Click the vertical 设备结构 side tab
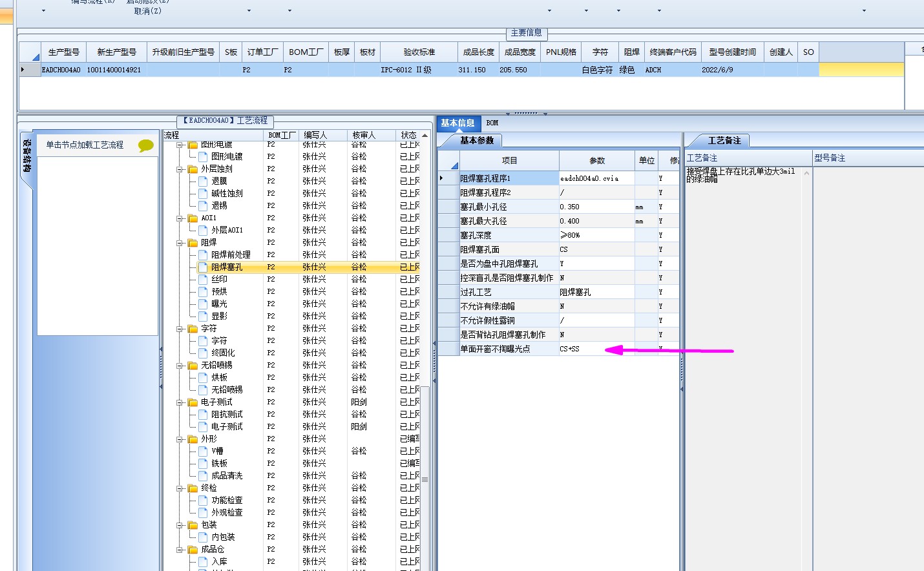This screenshot has height=571, width=924. [x=26, y=155]
